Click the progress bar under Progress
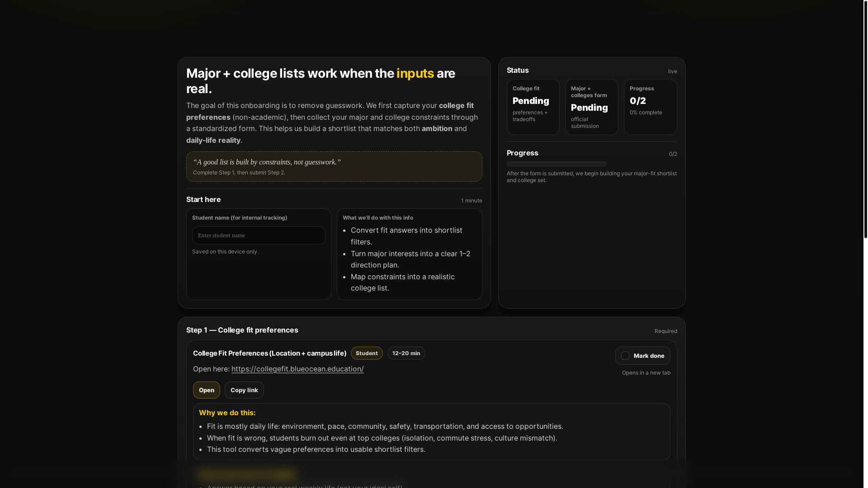Viewport: 868px width, 488px height. pyautogui.click(x=557, y=164)
